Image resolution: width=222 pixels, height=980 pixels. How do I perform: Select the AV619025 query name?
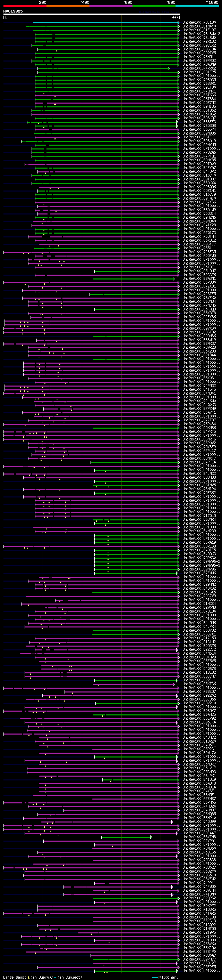pos(13,11)
